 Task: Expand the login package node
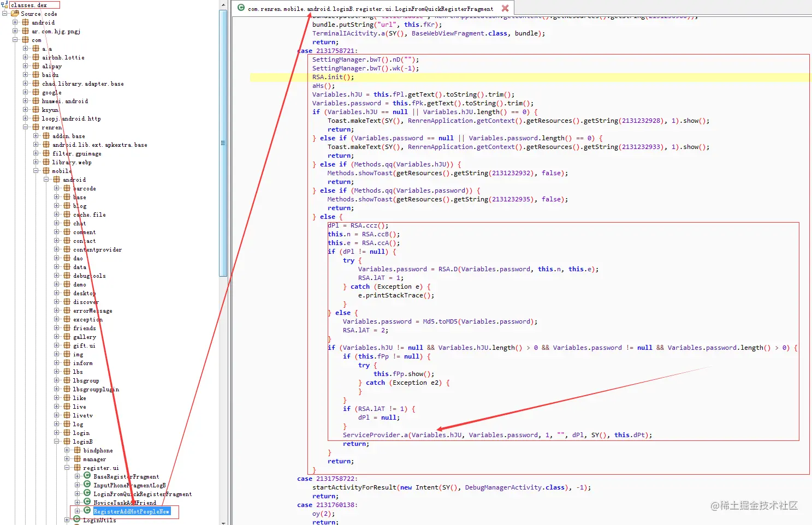point(57,433)
